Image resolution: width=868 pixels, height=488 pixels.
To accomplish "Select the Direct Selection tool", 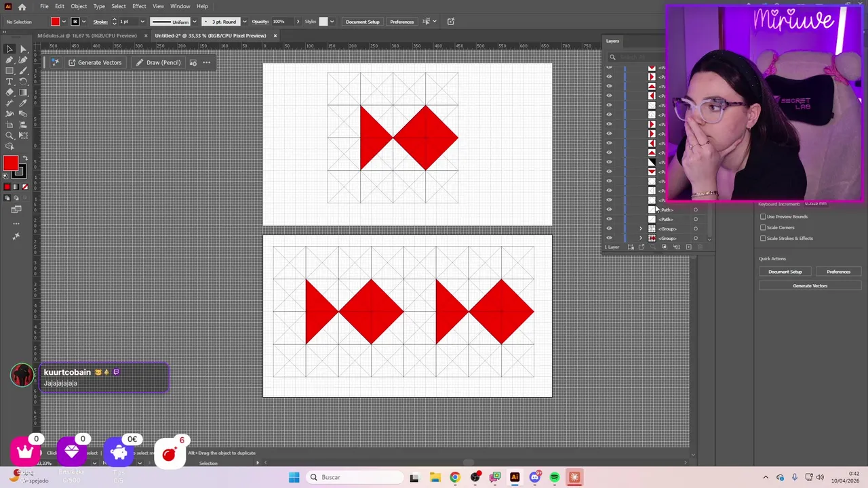I will pyautogui.click(x=23, y=49).
